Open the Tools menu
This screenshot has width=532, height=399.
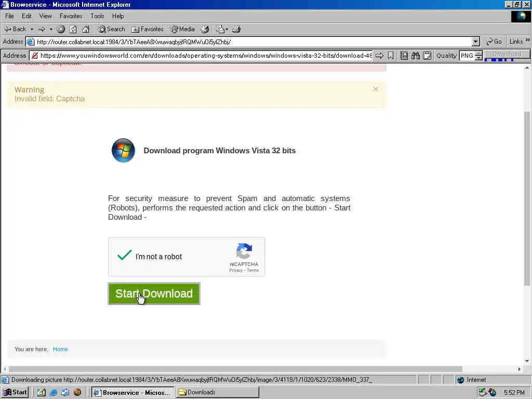click(97, 16)
